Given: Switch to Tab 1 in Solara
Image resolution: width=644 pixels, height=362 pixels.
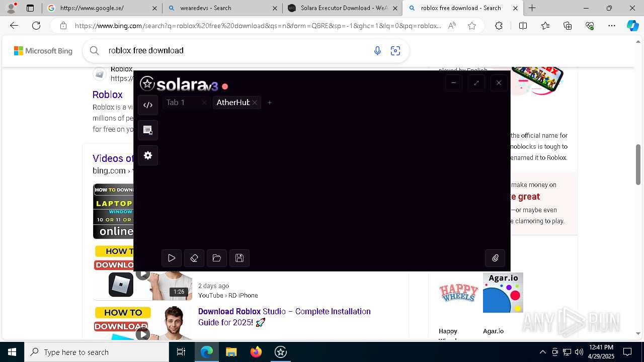Looking at the screenshot, I should [x=176, y=103].
